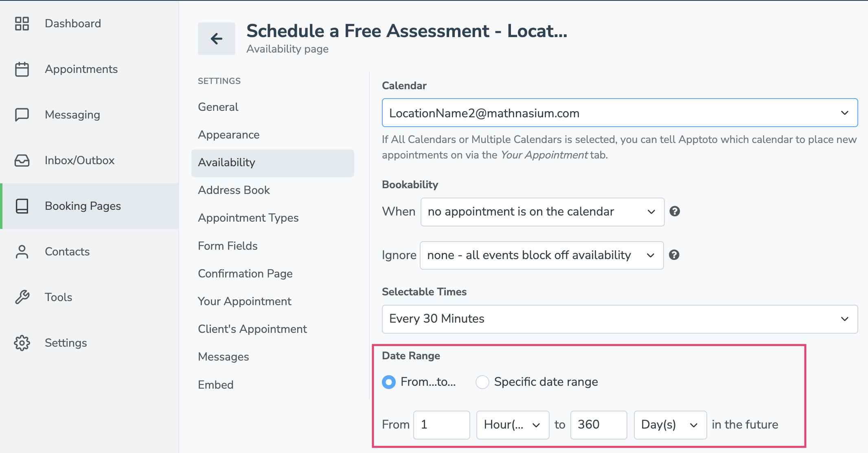Click the Availability page subtitle
The height and width of the screenshot is (453, 868).
pos(287,49)
